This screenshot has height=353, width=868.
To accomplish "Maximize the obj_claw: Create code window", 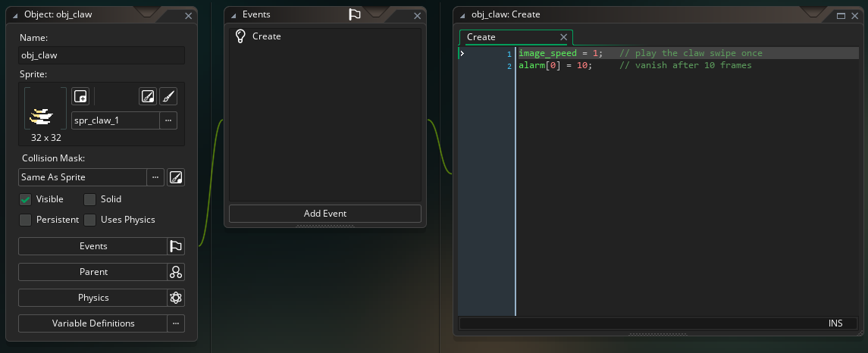I will pyautogui.click(x=840, y=16).
